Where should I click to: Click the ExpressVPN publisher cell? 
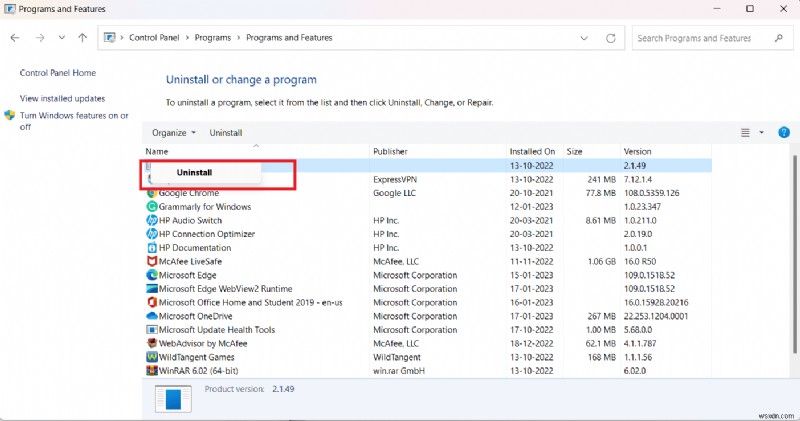coord(395,180)
